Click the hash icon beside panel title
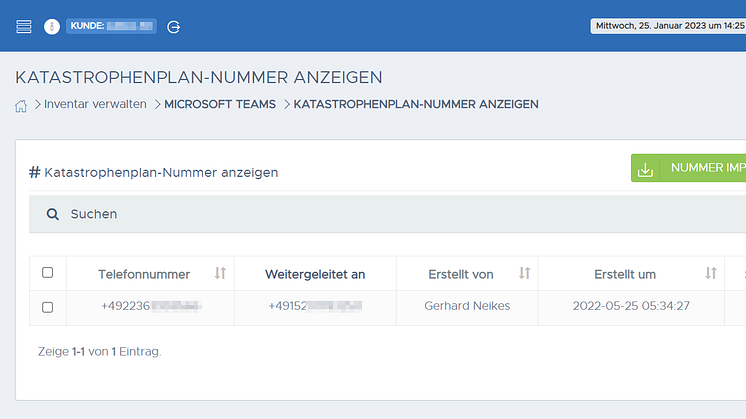Screen dimensions: 746x419 34,172
